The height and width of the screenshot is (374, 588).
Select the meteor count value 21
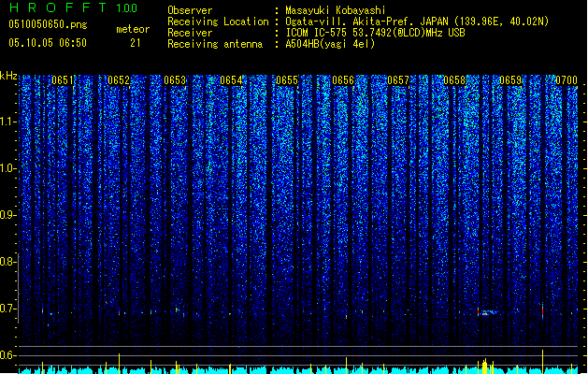pyautogui.click(x=136, y=43)
